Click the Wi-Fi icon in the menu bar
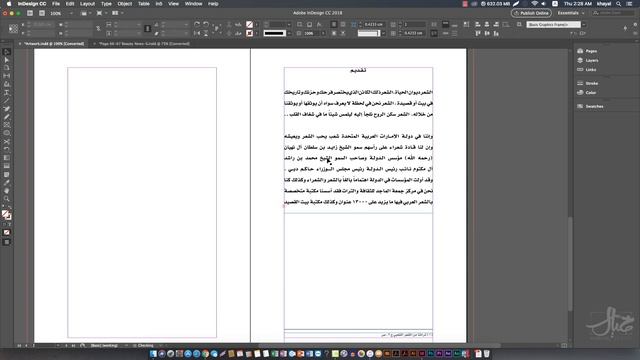The width and height of the screenshot is (640, 360). click(534, 4)
